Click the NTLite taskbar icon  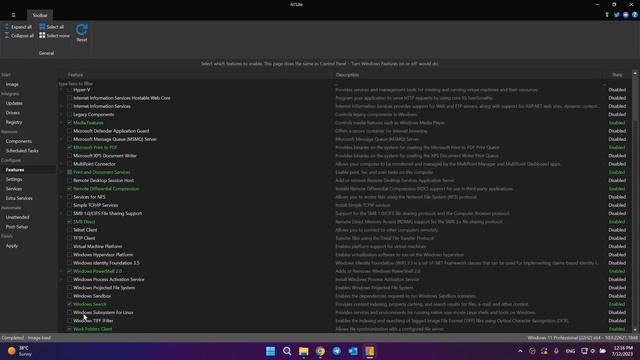pyautogui.click(x=370, y=351)
